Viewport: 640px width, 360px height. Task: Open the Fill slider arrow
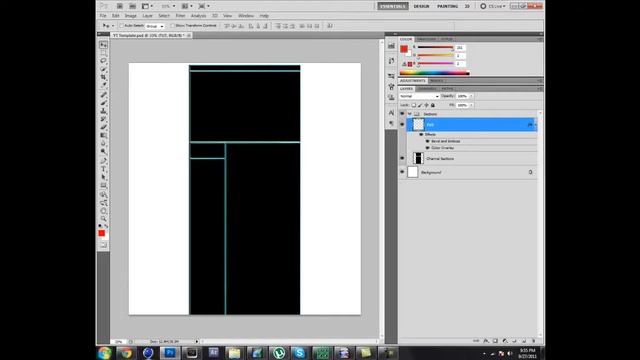point(471,105)
